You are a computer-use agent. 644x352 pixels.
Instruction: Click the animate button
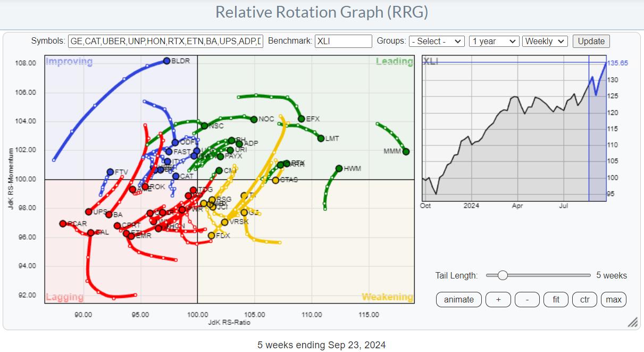pos(459,299)
